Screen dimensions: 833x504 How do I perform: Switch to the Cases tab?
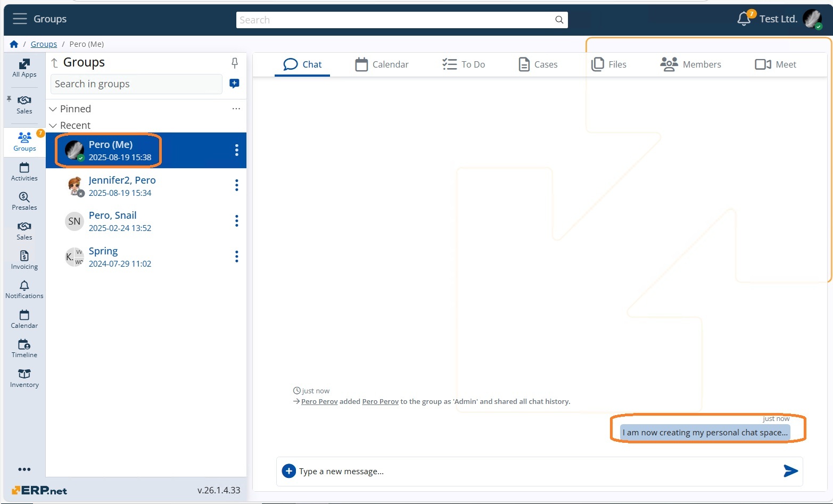[538, 64]
